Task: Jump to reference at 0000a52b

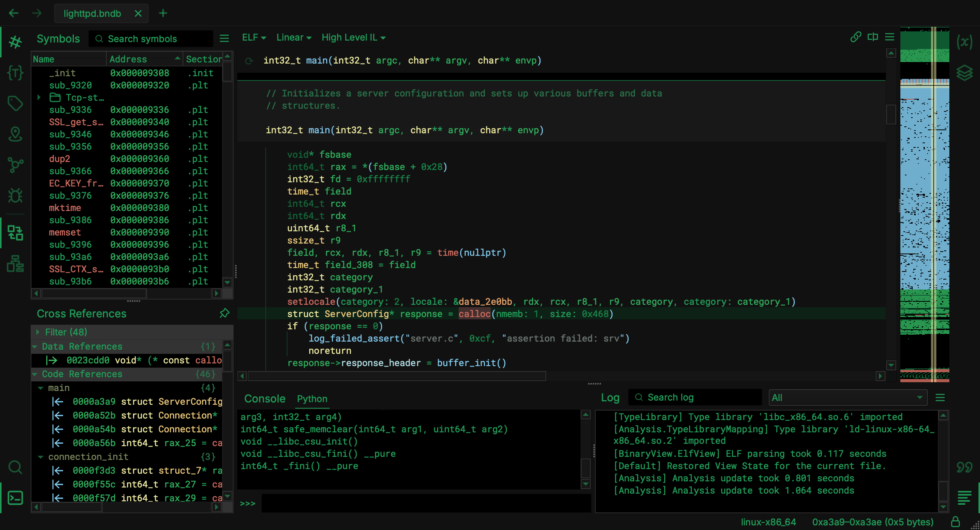Action: click(x=94, y=415)
